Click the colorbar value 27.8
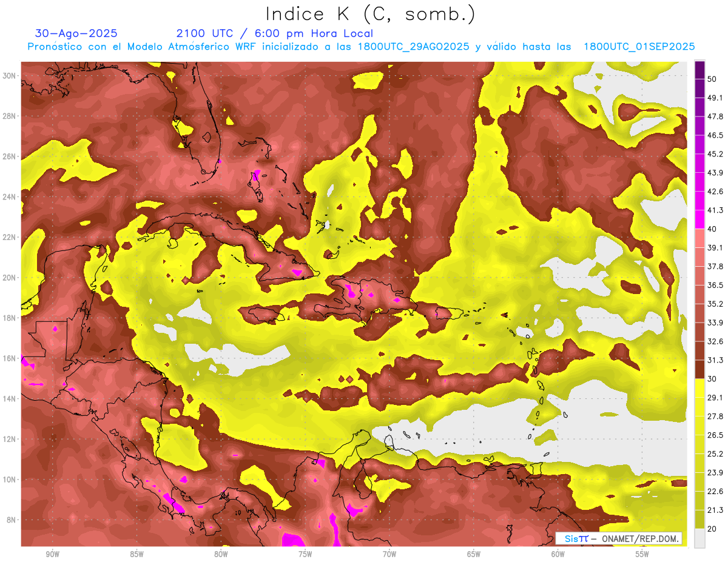The height and width of the screenshot is (562, 728). (x=715, y=416)
